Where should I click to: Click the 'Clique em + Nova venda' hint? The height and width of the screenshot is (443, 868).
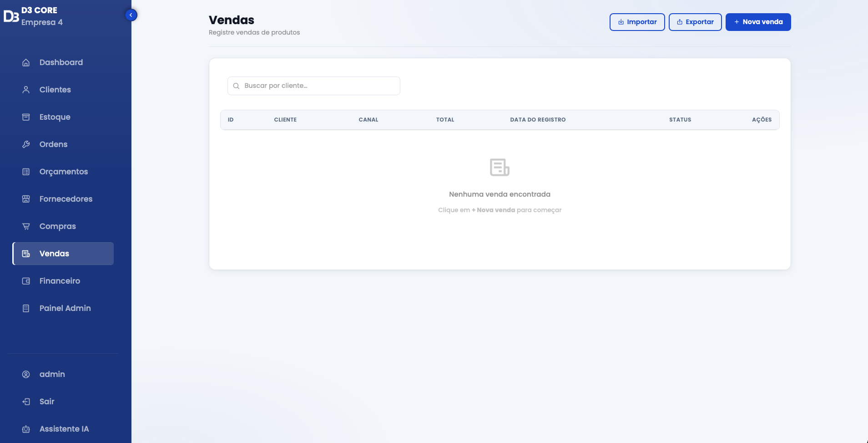pyautogui.click(x=500, y=210)
